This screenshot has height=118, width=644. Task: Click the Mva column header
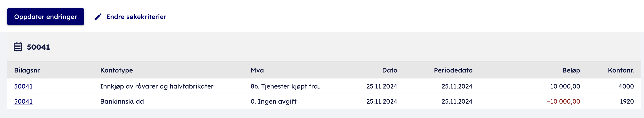click(x=257, y=70)
